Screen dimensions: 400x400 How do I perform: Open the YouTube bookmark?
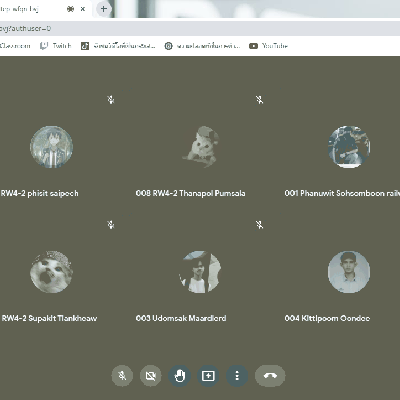point(268,46)
